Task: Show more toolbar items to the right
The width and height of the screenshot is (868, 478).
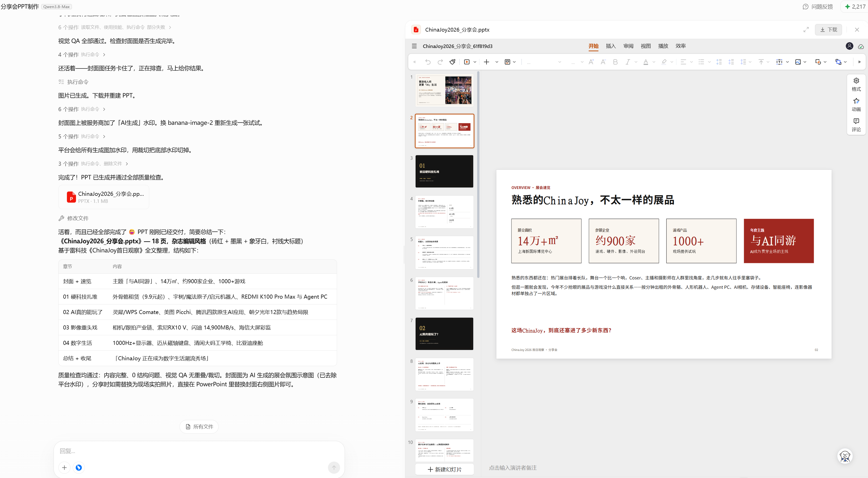Action: [x=860, y=62]
